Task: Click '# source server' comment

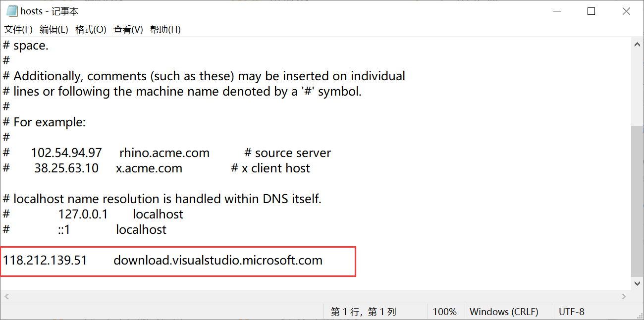Action: click(288, 153)
